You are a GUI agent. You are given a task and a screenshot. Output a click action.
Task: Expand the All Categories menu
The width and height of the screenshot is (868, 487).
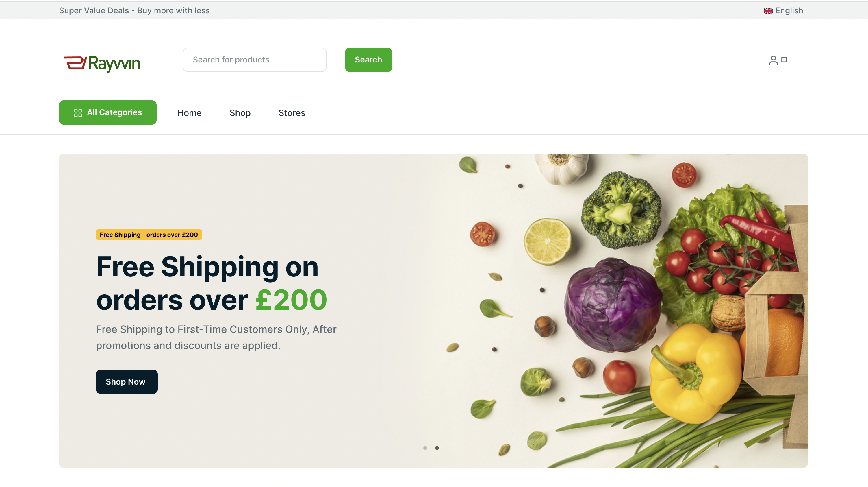point(107,112)
